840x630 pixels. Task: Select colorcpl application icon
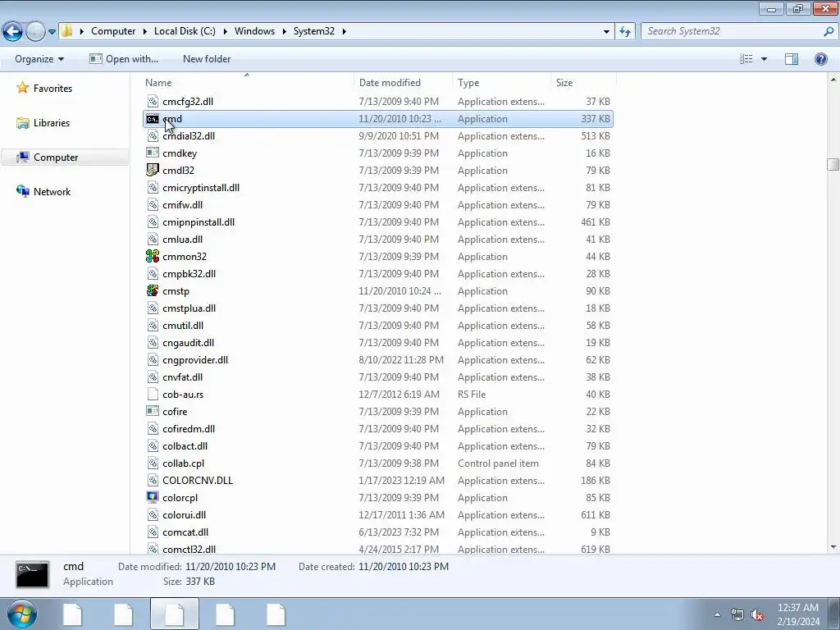(152, 498)
